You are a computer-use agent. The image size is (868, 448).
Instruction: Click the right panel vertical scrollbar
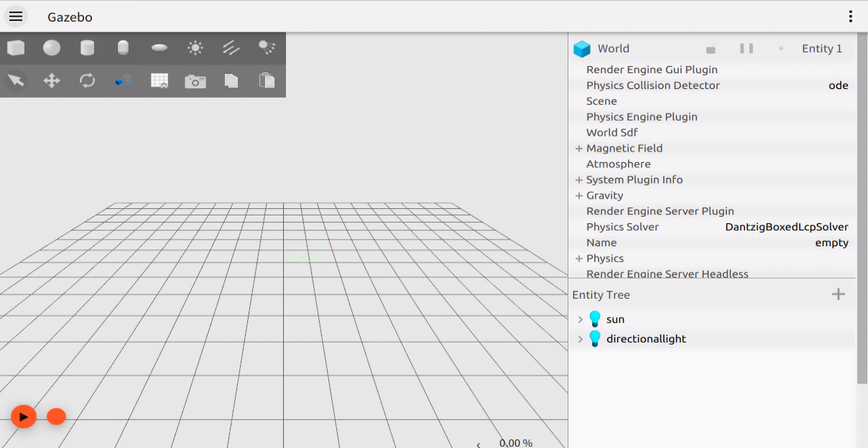point(862,208)
